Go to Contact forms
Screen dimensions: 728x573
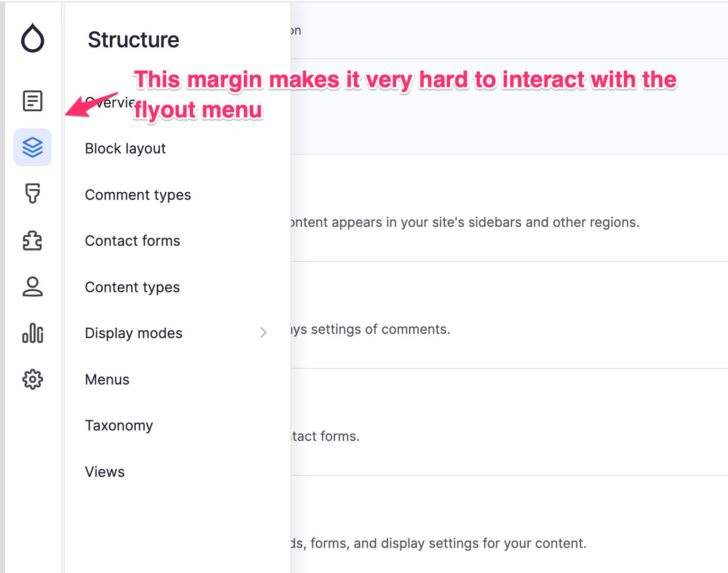[133, 241]
